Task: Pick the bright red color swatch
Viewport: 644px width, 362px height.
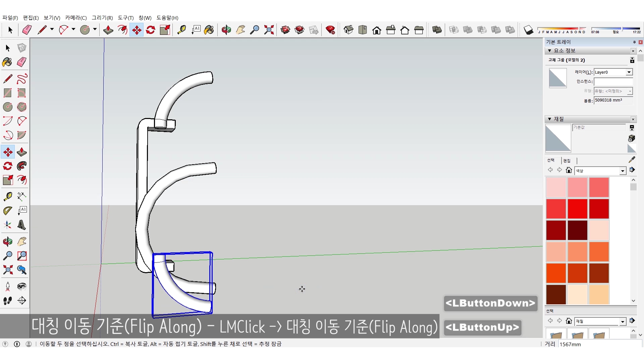Action: [577, 208]
